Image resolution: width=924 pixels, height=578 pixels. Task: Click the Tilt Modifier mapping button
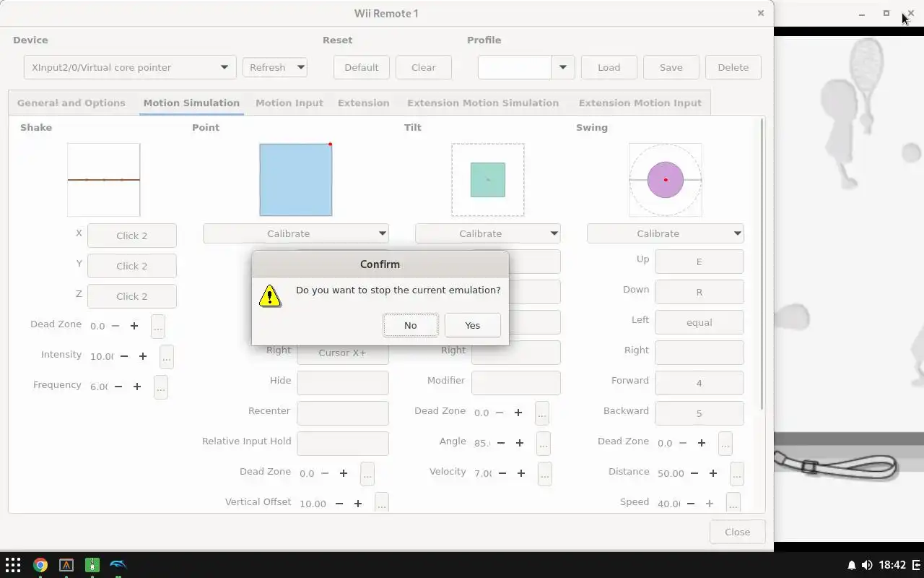(516, 383)
